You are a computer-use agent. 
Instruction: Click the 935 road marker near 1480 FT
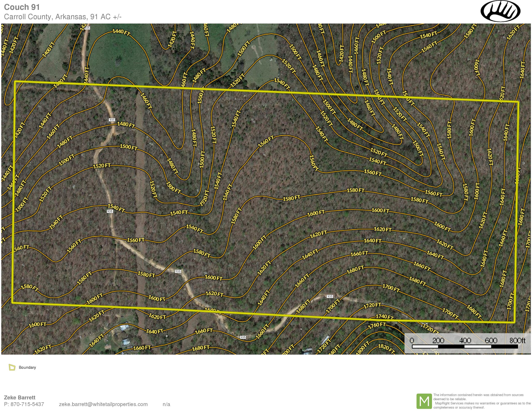(112, 120)
